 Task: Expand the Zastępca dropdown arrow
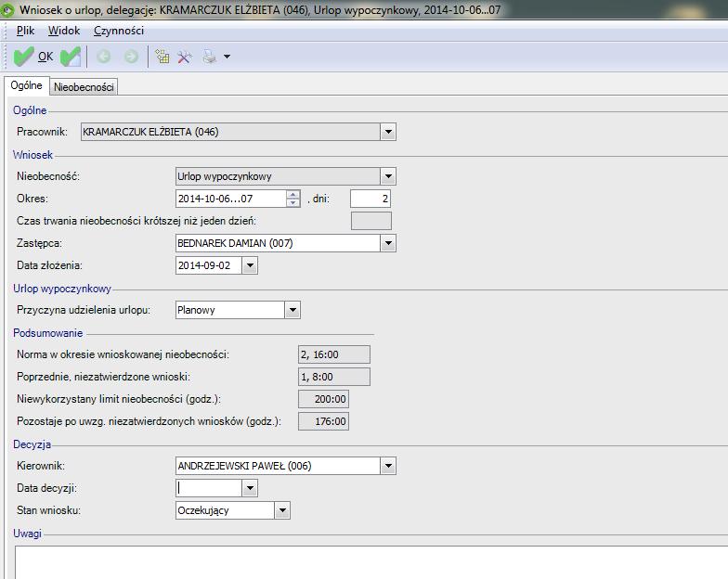click(388, 243)
